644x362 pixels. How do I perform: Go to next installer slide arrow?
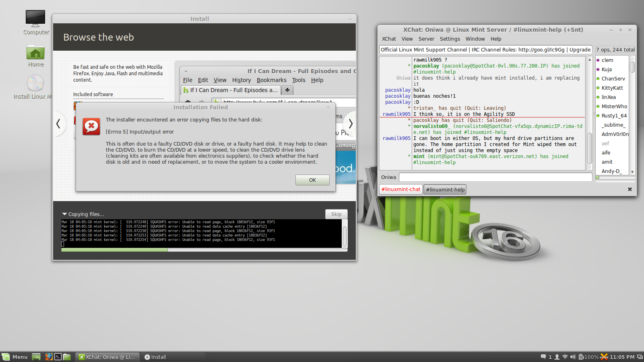[350, 124]
